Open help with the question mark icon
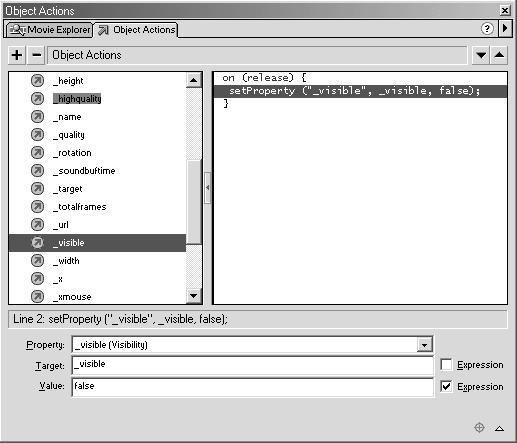The width and height of the screenshot is (517, 443). (x=487, y=29)
